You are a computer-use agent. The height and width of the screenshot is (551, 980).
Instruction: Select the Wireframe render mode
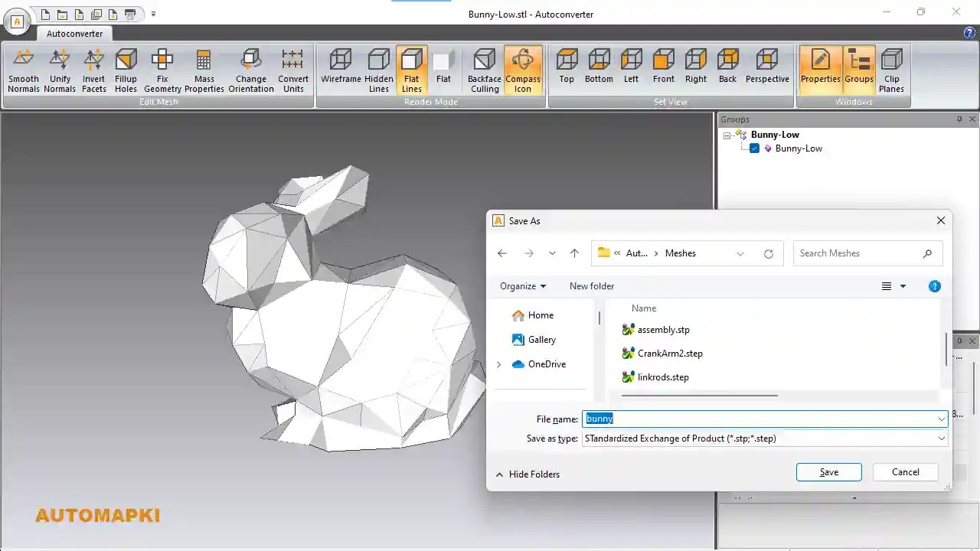pos(340,70)
